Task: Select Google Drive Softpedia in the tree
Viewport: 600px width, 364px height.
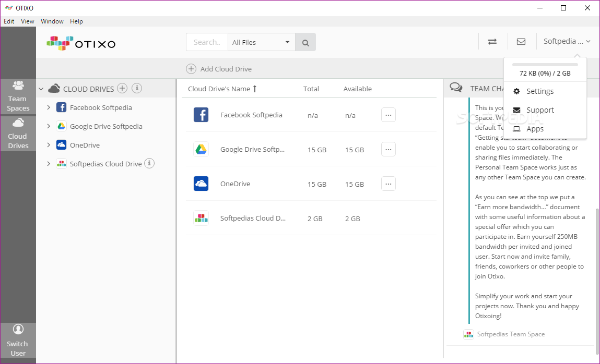Action: pyautogui.click(x=106, y=126)
